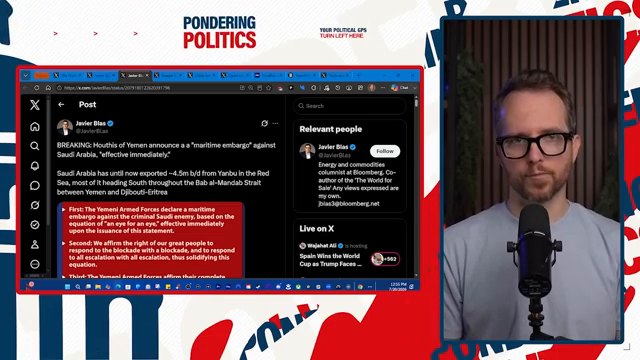Open the browser profile avatar

pos(371,88)
